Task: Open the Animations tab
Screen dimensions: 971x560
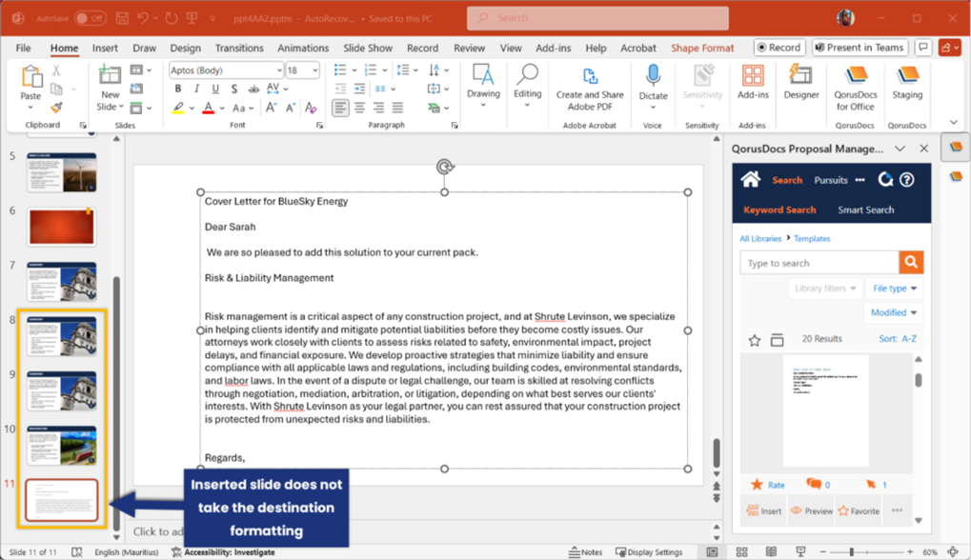Action: click(x=303, y=48)
